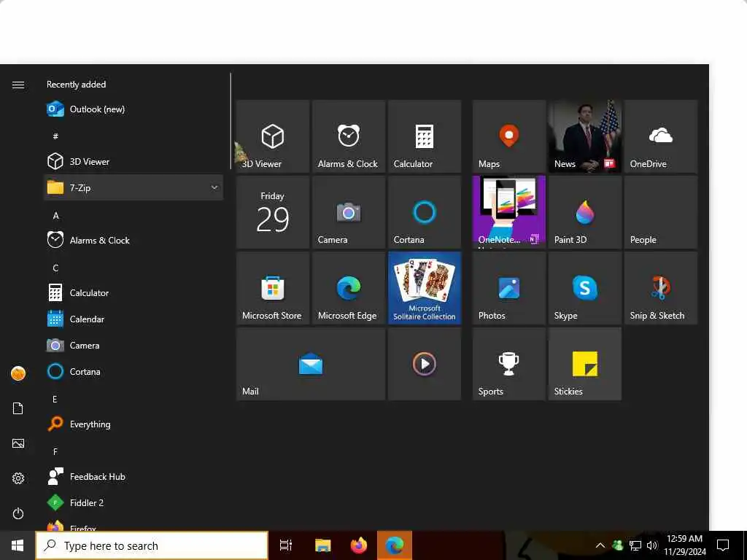The width and height of the screenshot is (747, 560).
Task: Open the clock showing 12:59 AM
Action: click(684, 545)
